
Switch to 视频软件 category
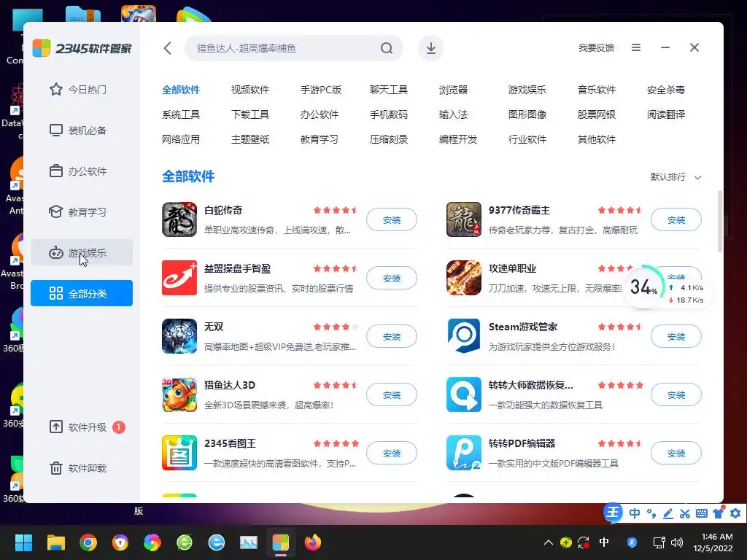[x=250, y=90]
